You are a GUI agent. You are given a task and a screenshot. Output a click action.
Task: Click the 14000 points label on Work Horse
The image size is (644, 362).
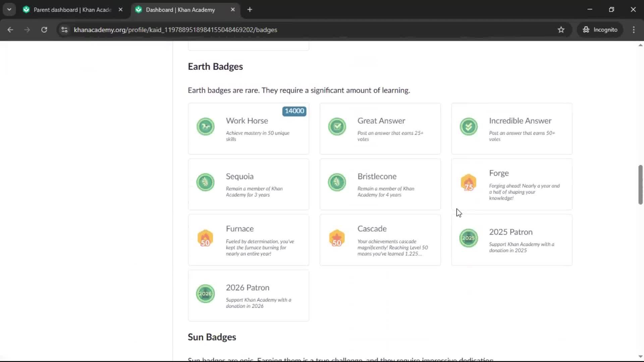(x=294, y=111)
